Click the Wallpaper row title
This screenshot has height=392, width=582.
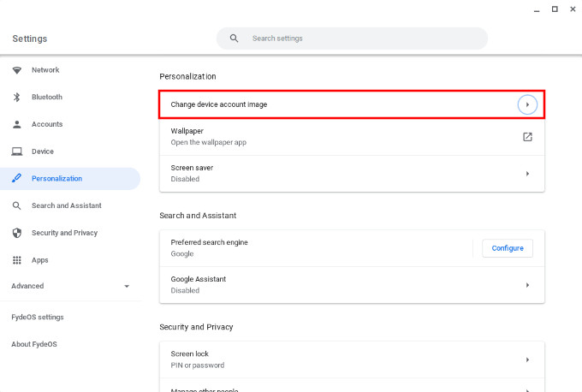[x=187, y=131]
